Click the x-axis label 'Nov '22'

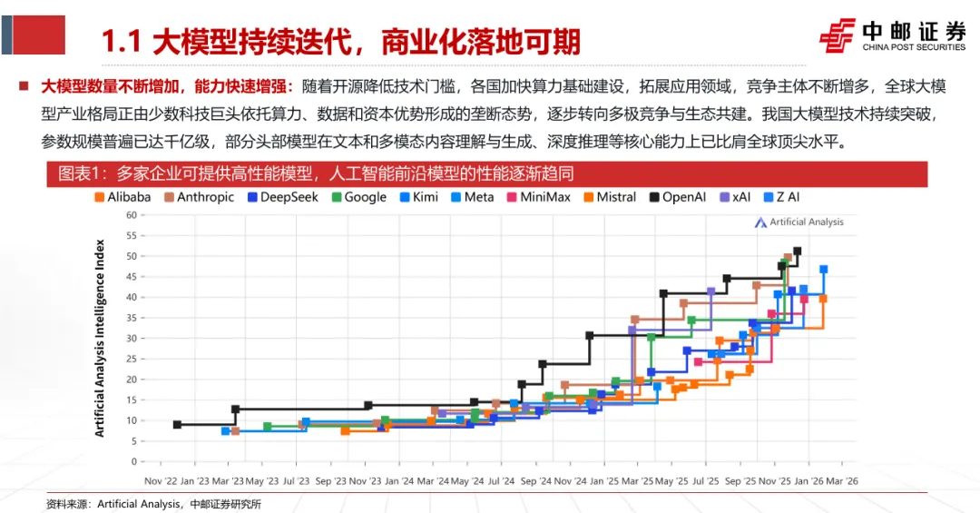click(161, 481)
